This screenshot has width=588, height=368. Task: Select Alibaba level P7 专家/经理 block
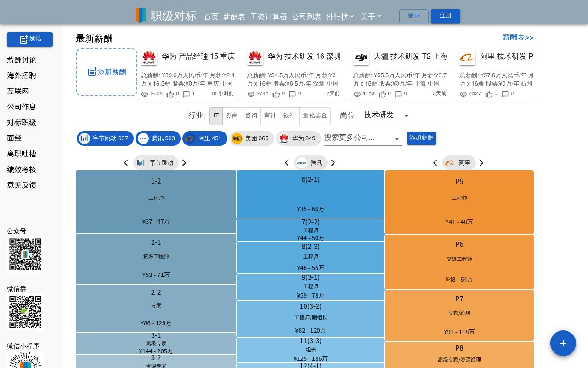click(459, 316)
